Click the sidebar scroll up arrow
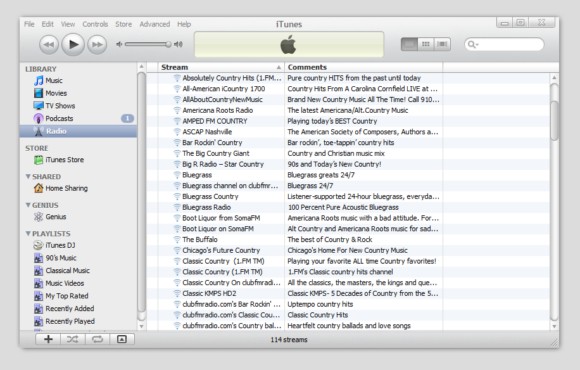The image size is (580, 370). click(141, 67)
